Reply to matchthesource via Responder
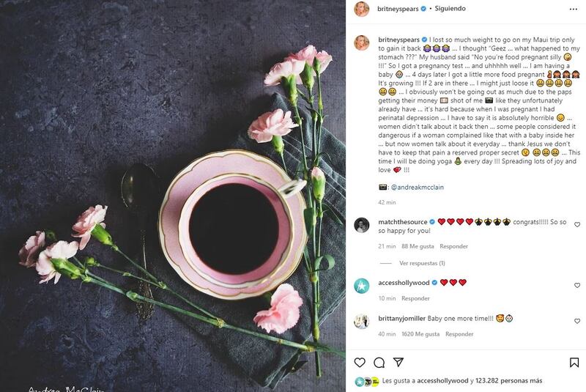586x392 pixels. 453,246
